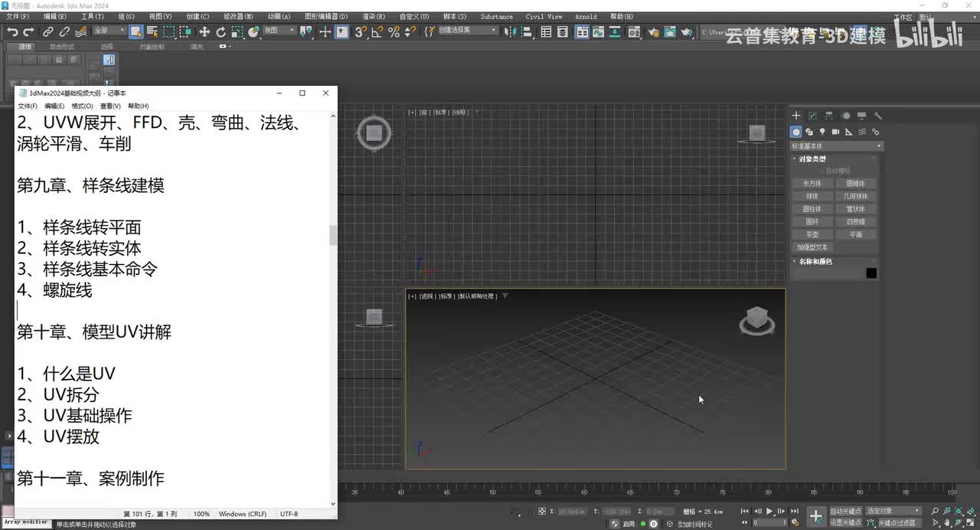Open the Arnold menu
The height and width of the screenshot is (530, 980).
[x=586, y=16]
